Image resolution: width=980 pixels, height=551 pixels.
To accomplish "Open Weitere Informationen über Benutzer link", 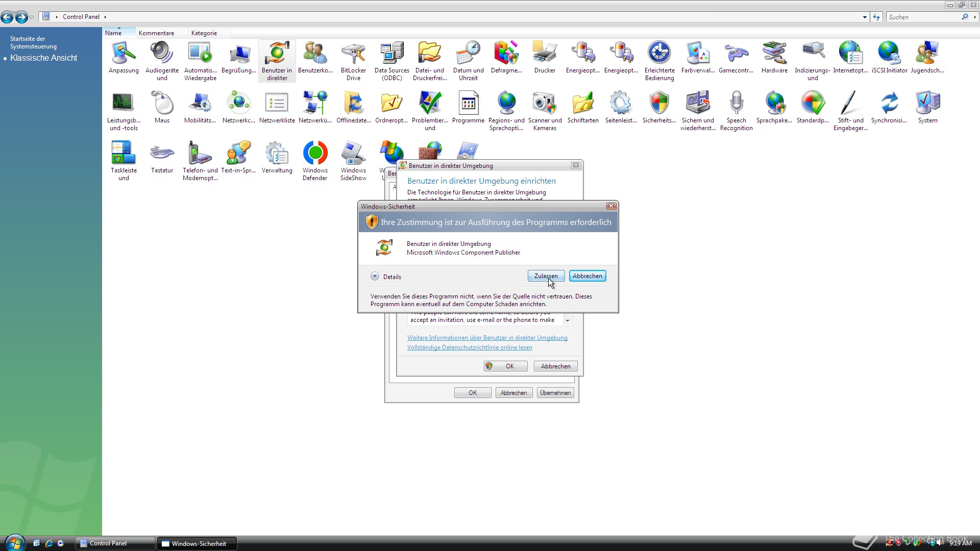I will (487, 338).
